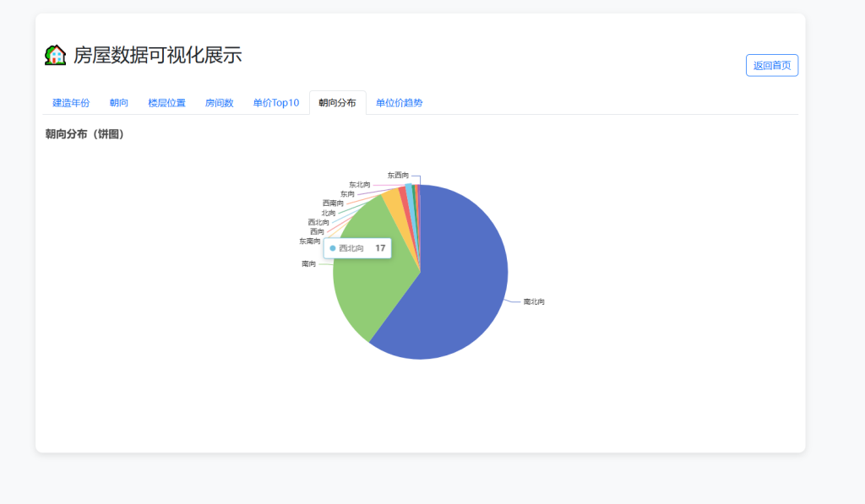Click the 返回首页 button
Image resolution: width=865 pixels, height=504 pixels.
(x=771, y=66)
